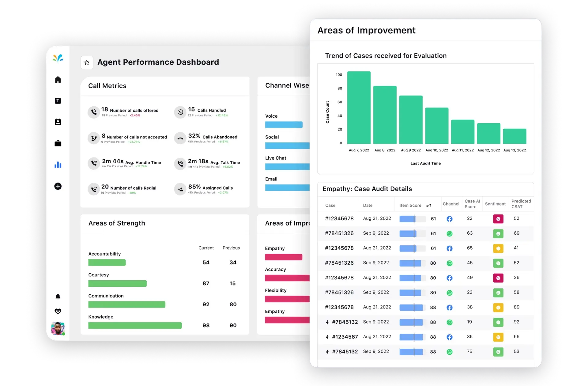Click the Sprinklr logo at top of sidebar
588x386 pixels.
pyautogui.click(x=58, y=58)
